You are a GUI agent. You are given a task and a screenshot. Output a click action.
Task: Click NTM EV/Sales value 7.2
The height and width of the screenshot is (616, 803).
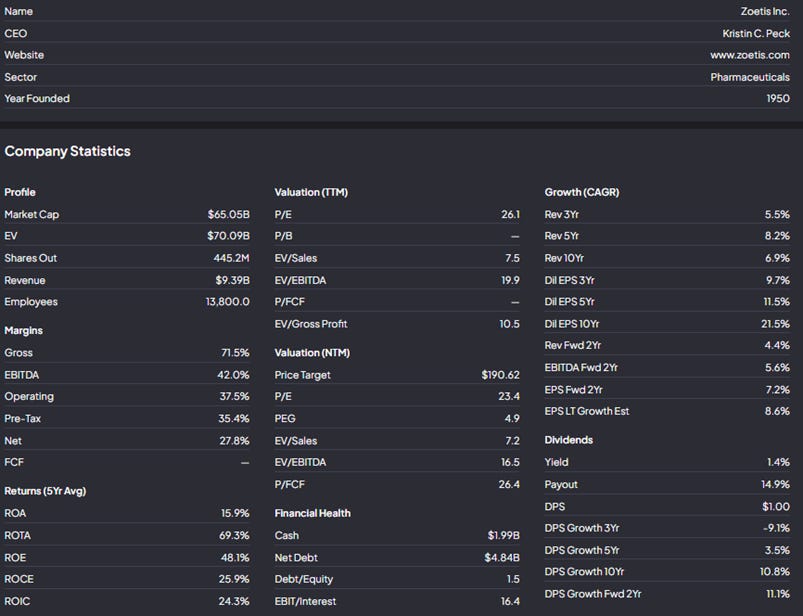(513, 440)
